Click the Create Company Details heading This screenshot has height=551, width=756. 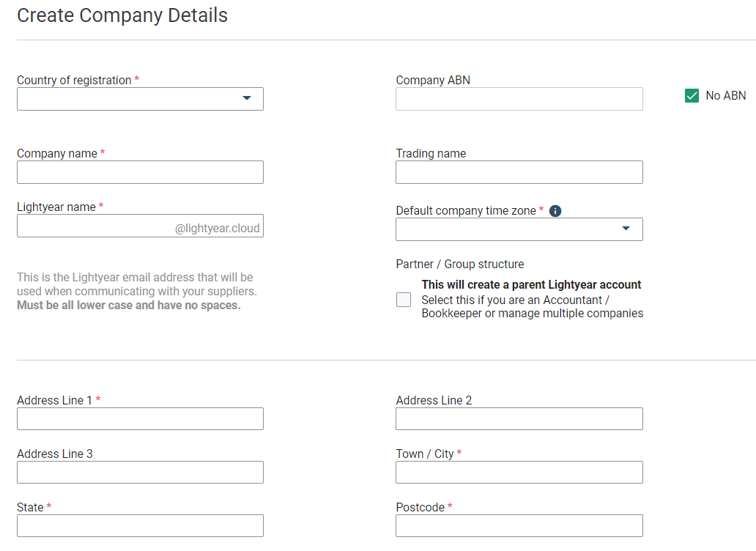point(122,15)
